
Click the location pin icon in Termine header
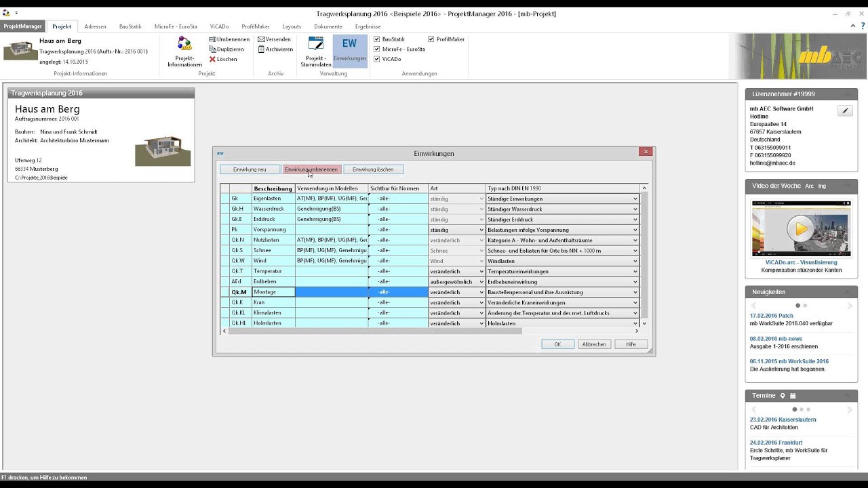click(x=783, y=396)
